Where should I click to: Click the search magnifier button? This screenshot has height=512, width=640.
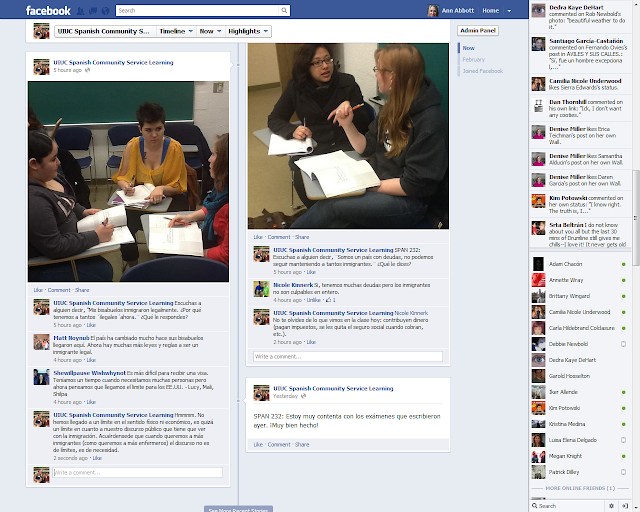coord(284,11)
